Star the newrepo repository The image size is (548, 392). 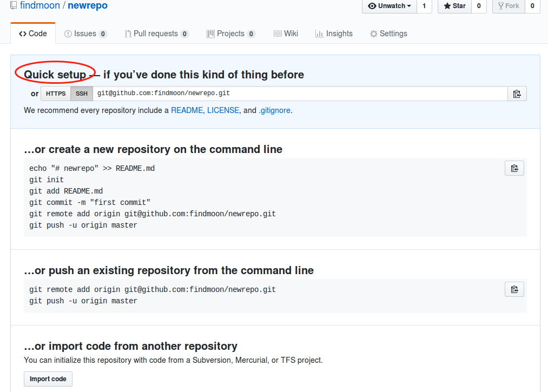454,6
